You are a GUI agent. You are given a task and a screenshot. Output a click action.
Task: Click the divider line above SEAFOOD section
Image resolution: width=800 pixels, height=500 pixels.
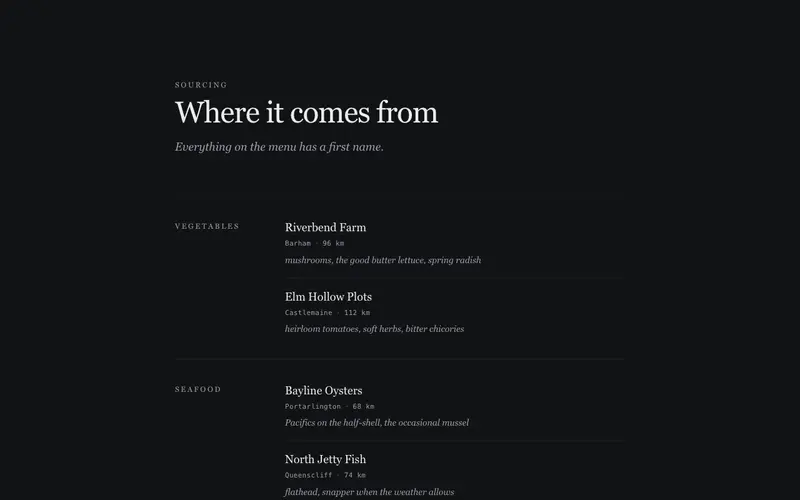(399, 359)
